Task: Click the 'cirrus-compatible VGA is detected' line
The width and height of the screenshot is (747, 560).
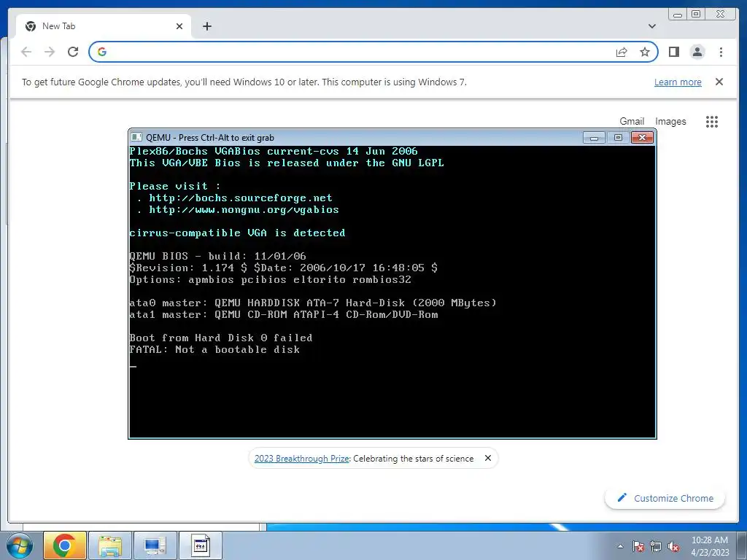Action: (x=237, y=233)
